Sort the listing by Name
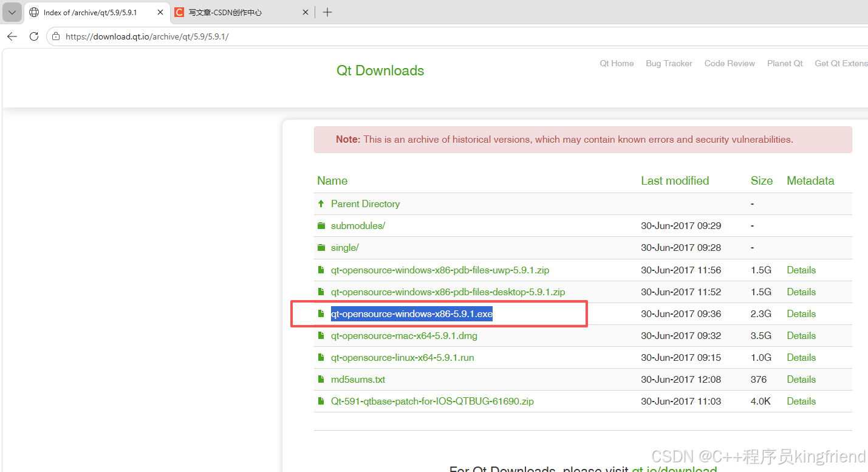The image size is (868, 472). click(x=332, y=180)
